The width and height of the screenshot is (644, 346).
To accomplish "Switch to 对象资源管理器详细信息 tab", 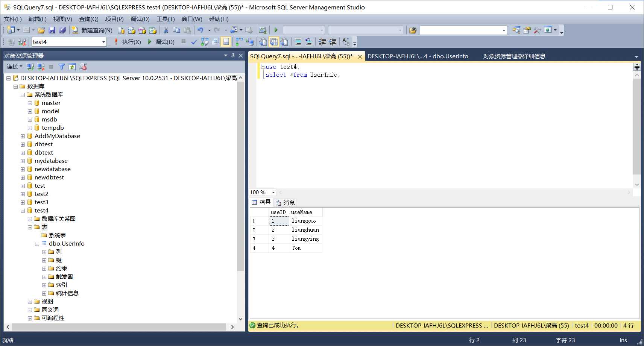I will pyautogui.click(x=514, y=56).
